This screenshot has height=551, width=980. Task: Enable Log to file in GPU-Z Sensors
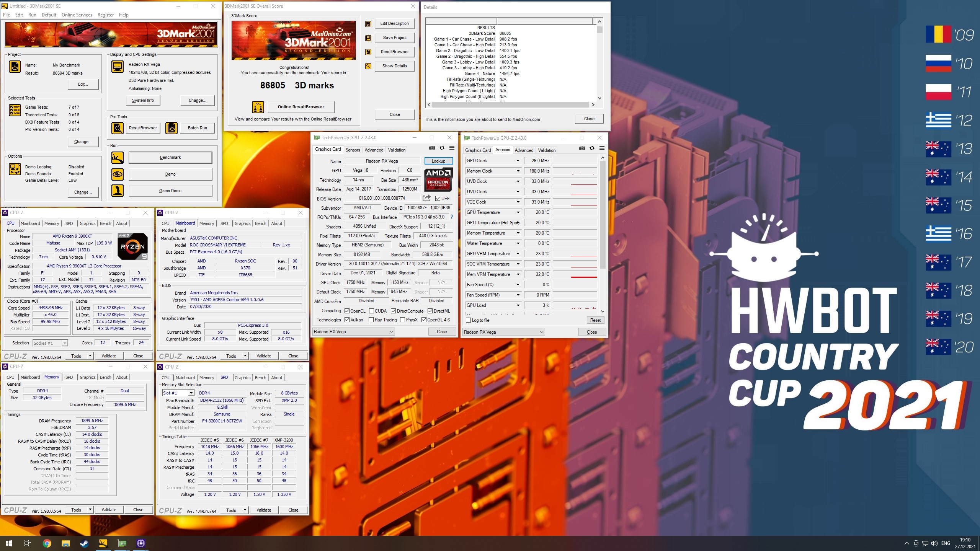(x=468, y=320)
